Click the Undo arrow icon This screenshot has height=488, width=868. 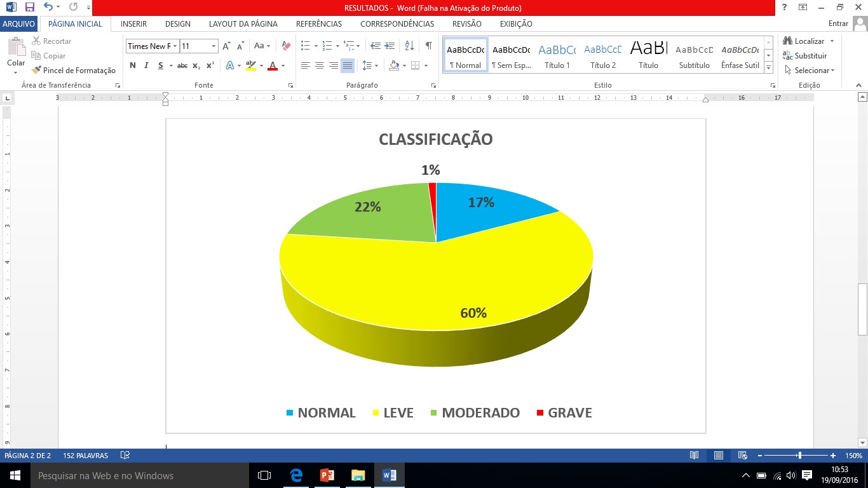(48, 8)
